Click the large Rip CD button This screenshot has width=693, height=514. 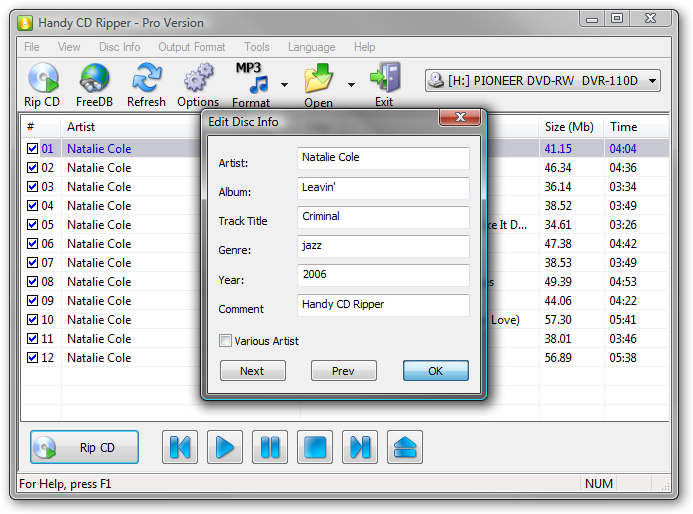tap(84, 447)
